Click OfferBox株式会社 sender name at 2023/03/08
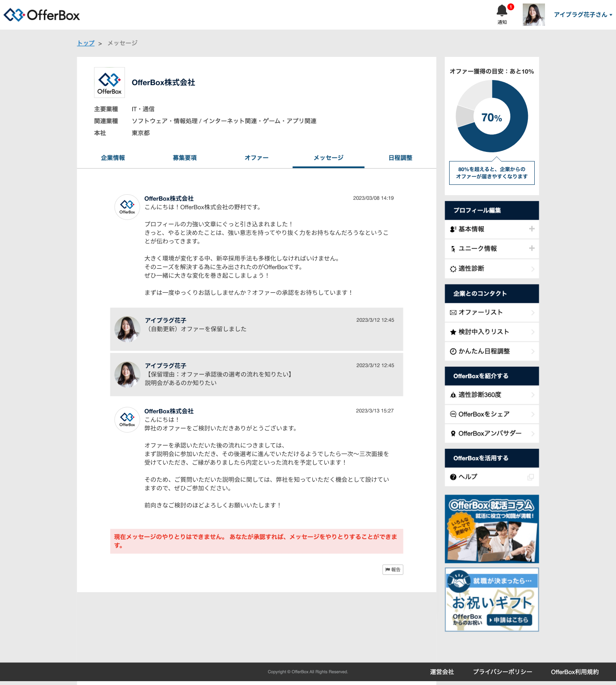 pyautogui.click(x=169, y=199)
